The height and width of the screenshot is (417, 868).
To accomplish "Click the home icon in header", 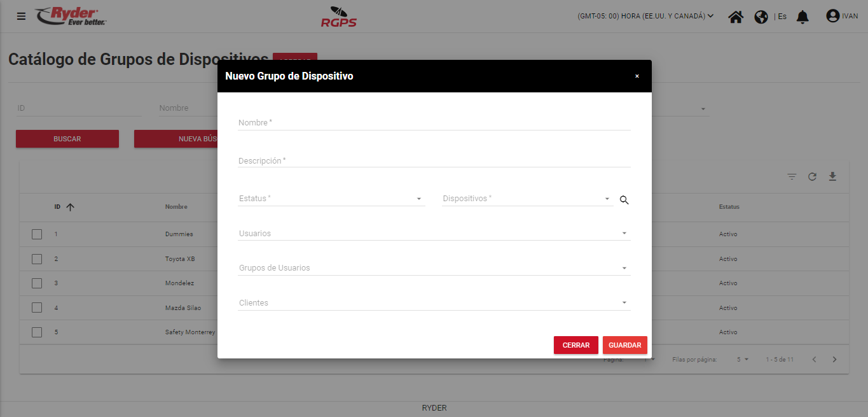I will (x=736, y=17).
